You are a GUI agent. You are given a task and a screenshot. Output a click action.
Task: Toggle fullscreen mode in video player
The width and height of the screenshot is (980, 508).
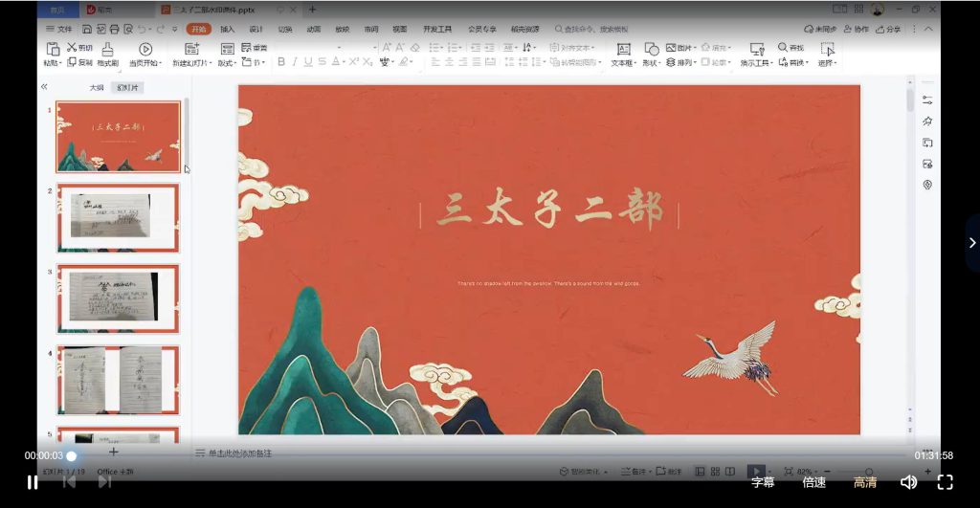point(945,482)
